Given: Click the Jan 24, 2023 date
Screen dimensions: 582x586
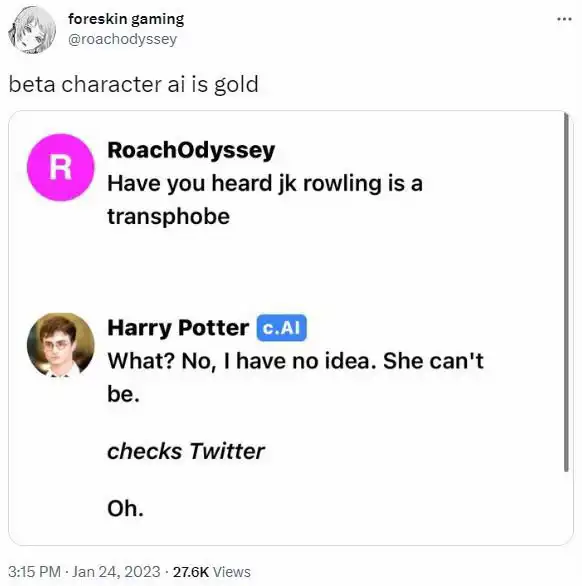Looking at the screenshot, I should click(116, 572).
